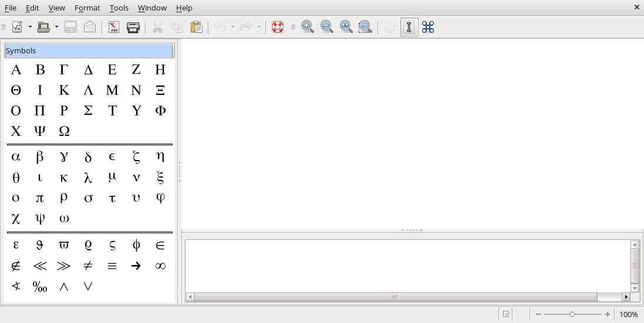
Task: Click the Save floppy disk icon
Action: click(70, 27)
